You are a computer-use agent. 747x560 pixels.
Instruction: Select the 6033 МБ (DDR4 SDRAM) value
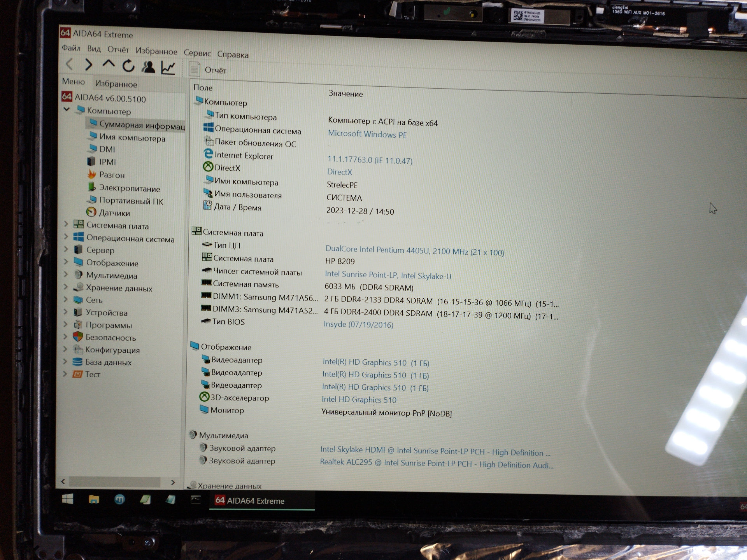369,287
